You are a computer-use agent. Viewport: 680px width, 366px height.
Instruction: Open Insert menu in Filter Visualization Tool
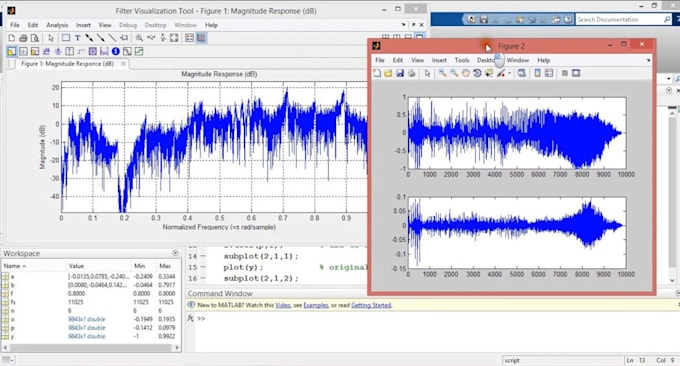click(83, 25)
